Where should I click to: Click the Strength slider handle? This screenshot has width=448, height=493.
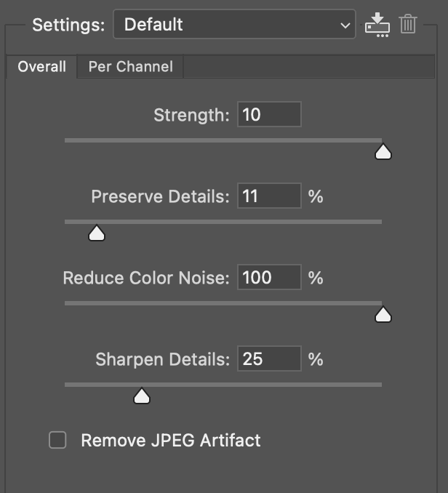(x=383, y=151)
